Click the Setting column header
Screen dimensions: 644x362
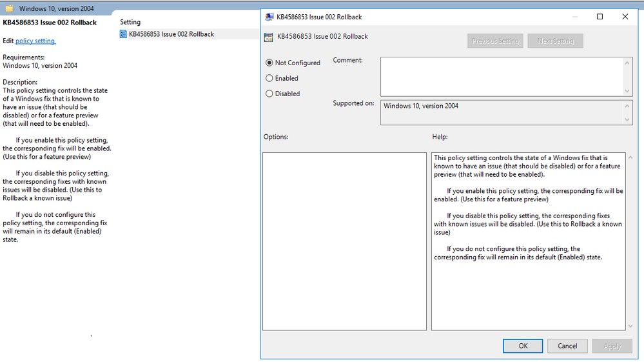tap(130, 22)
